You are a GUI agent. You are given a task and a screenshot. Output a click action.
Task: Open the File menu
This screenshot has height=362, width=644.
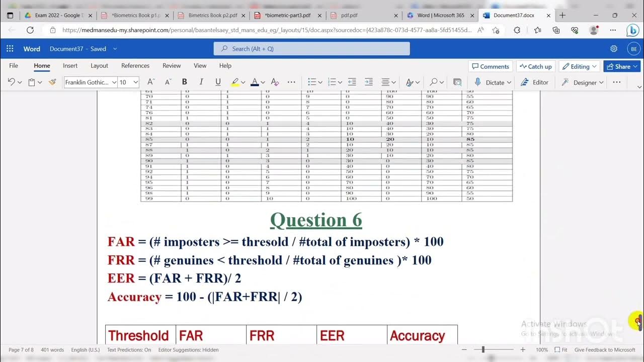(x=14, y=66)
